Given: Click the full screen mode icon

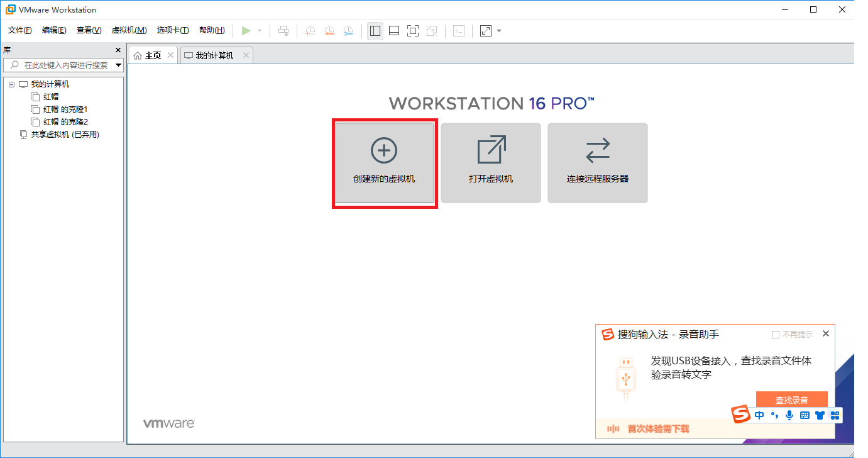Looking at the screenshot, I should (x=413, y=31).
